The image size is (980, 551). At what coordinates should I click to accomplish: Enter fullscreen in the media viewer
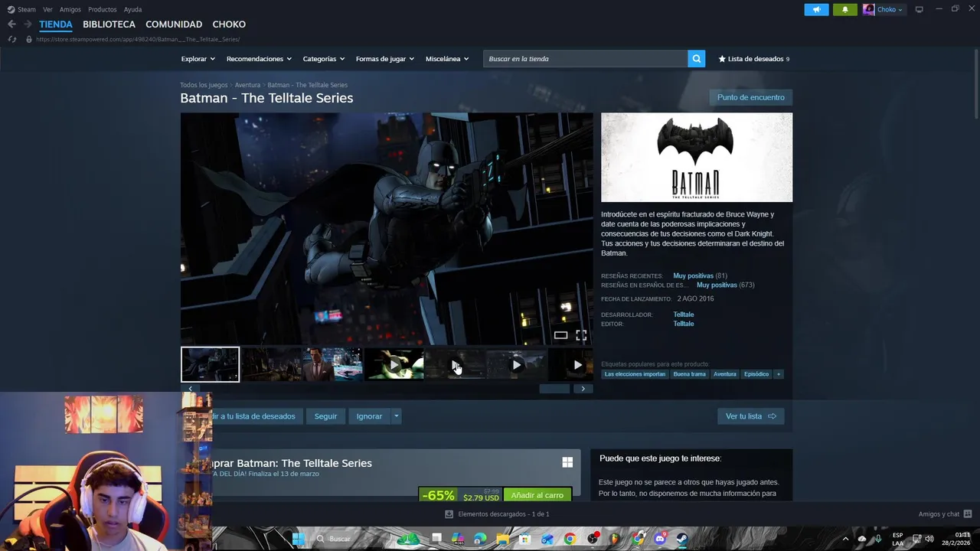coord(581,335)
